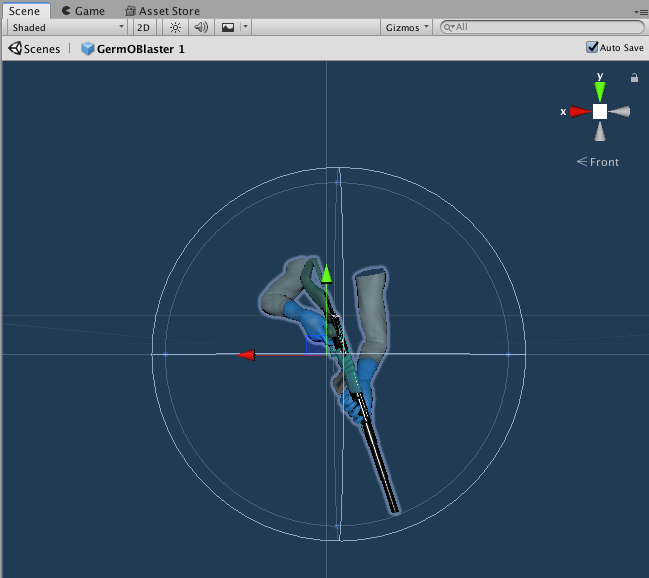Toggle the Auto Save checkbox

click(x=592, y=47)
